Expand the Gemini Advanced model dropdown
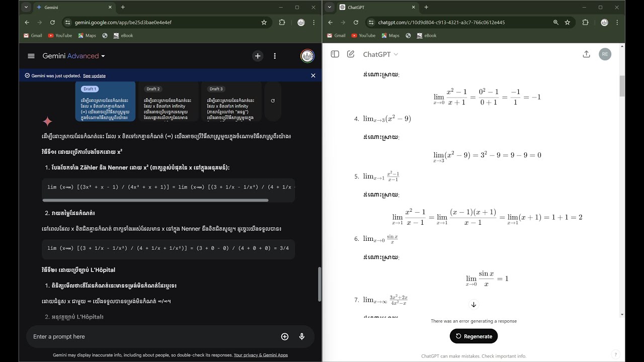Screen dimensions: 644x362 [74, 56]
